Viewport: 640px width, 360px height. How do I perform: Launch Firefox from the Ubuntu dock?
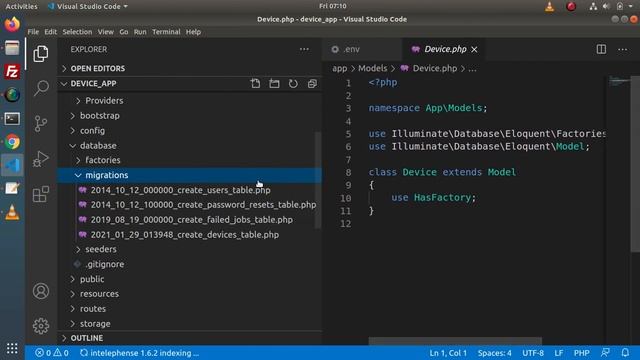coord(12,24)
